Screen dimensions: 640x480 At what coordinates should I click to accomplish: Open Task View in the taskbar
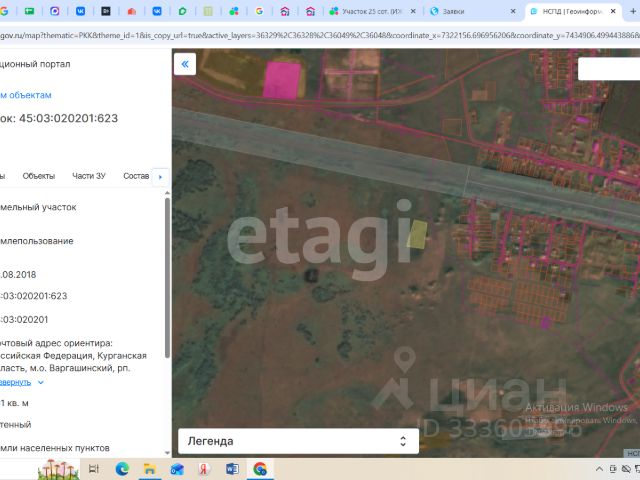point(94,469)
